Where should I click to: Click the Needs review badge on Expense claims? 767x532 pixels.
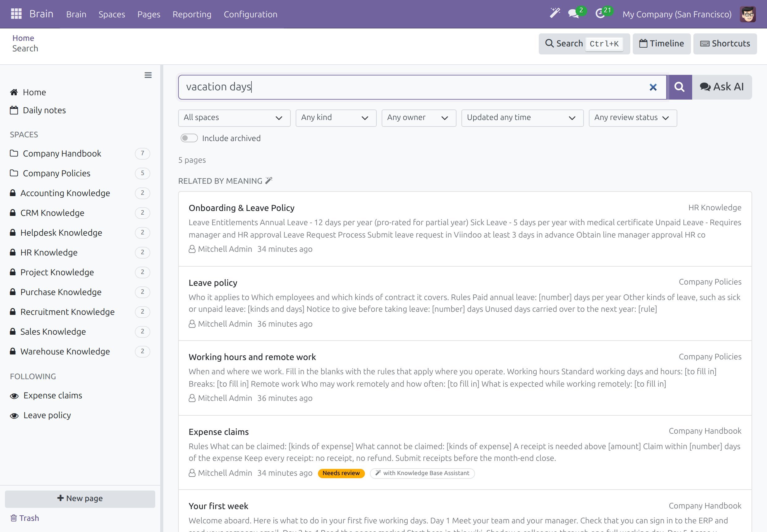(341, 473)
